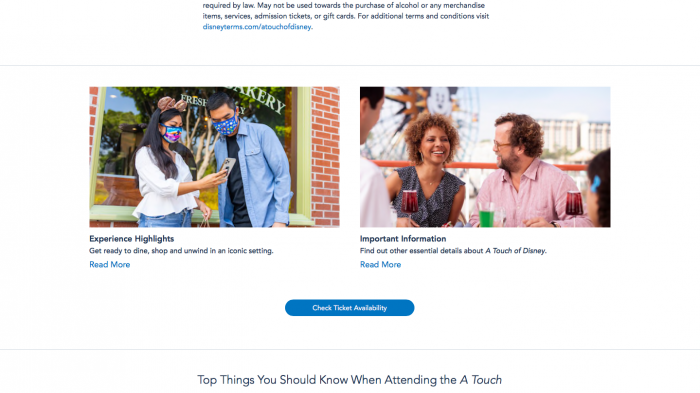Image resolution: width=700 pixels, height=393 pixels.
Task: Click the green drink in the dining photo
Action: point(486,215)
